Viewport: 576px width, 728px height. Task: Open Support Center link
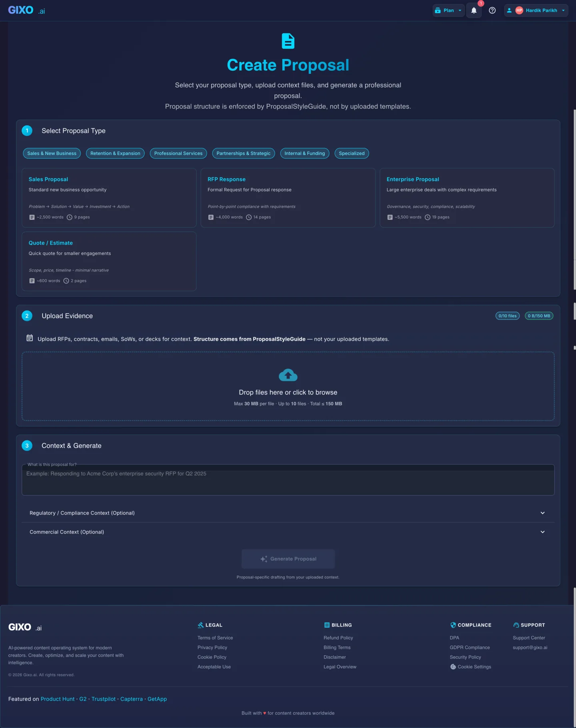[x=529, y=638]
